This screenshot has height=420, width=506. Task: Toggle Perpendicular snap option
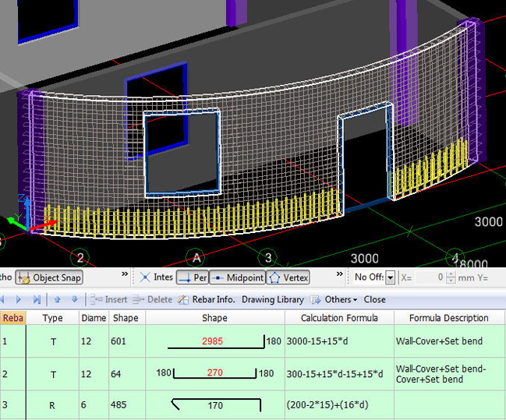click(193, 277)
